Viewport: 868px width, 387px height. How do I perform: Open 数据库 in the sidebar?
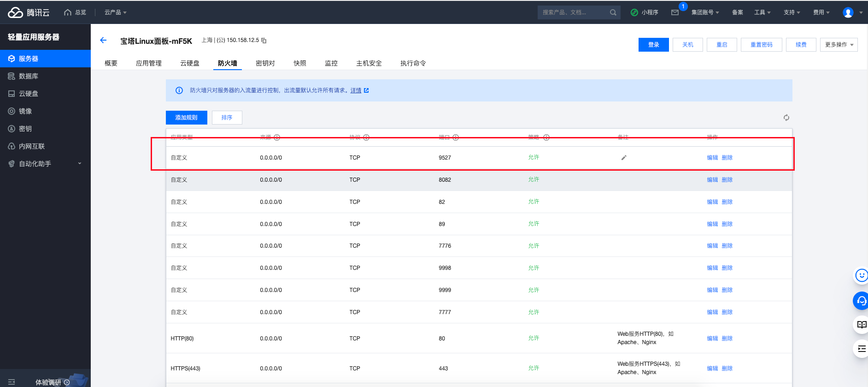[45, 76]
